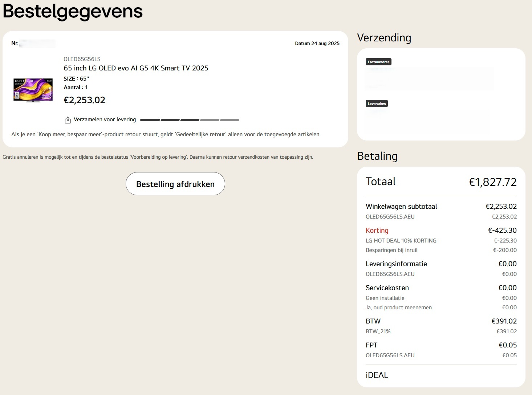532x395 pixels.
Task: Click the "Aantal : 1" quantity text
Action: point(76,87)
